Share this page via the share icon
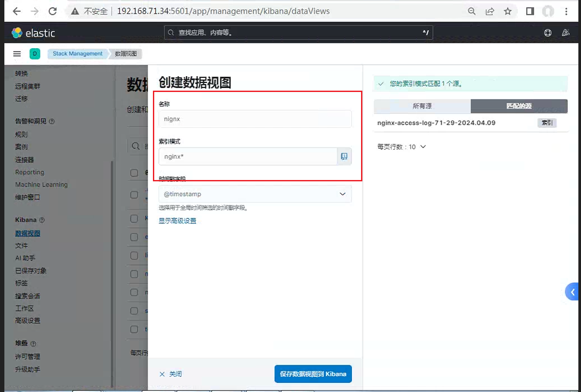The width and height of the screenshot is (581, 392). click(x=490, y=11)
